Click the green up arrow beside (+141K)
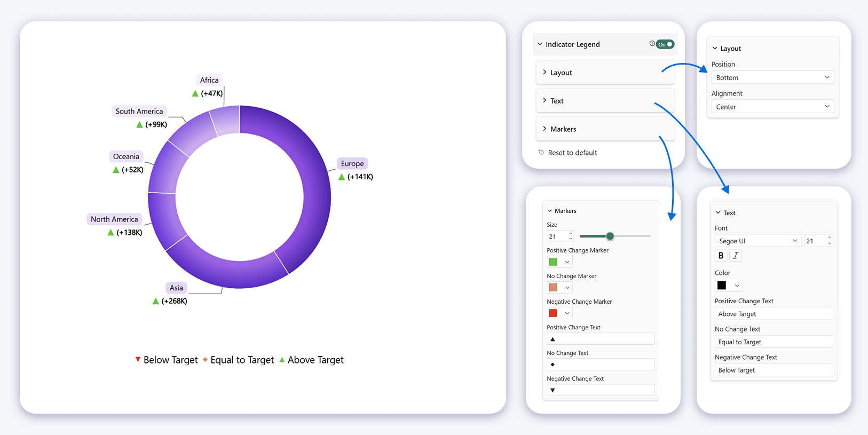The height and width of the screenshot is (435, 868). point(342,177)
